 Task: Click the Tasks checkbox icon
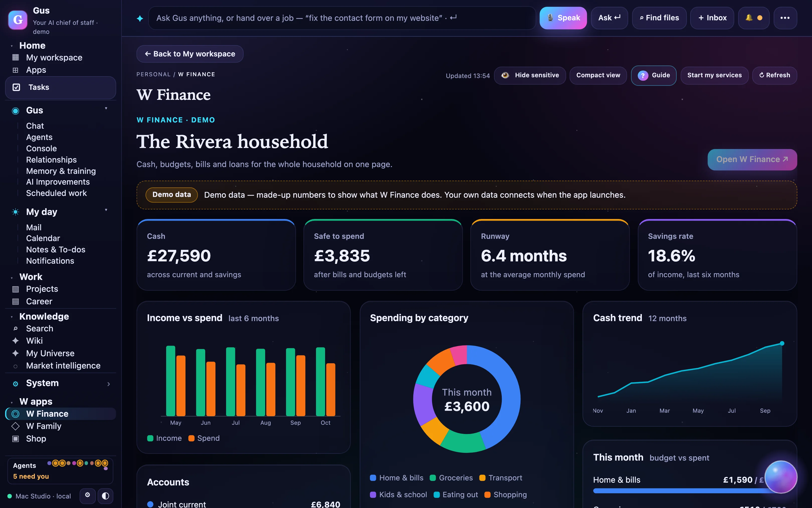pos(16,87)
